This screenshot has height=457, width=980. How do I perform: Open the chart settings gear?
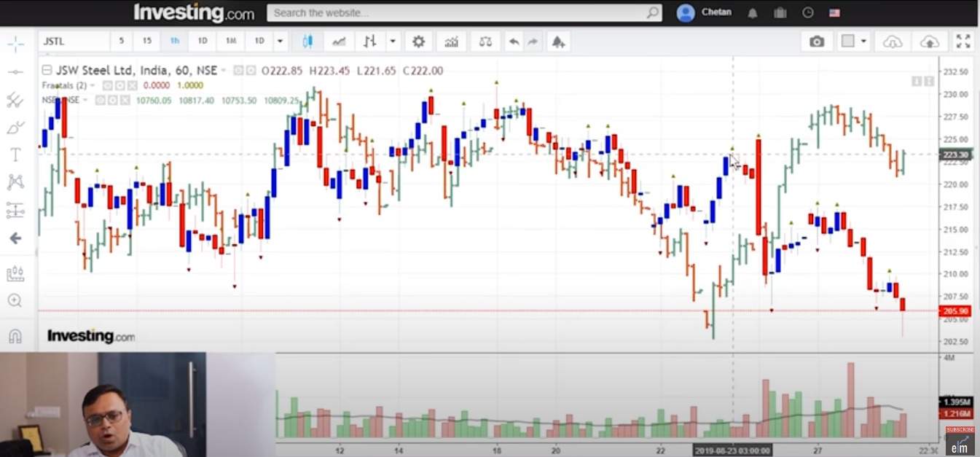(418, 42)
